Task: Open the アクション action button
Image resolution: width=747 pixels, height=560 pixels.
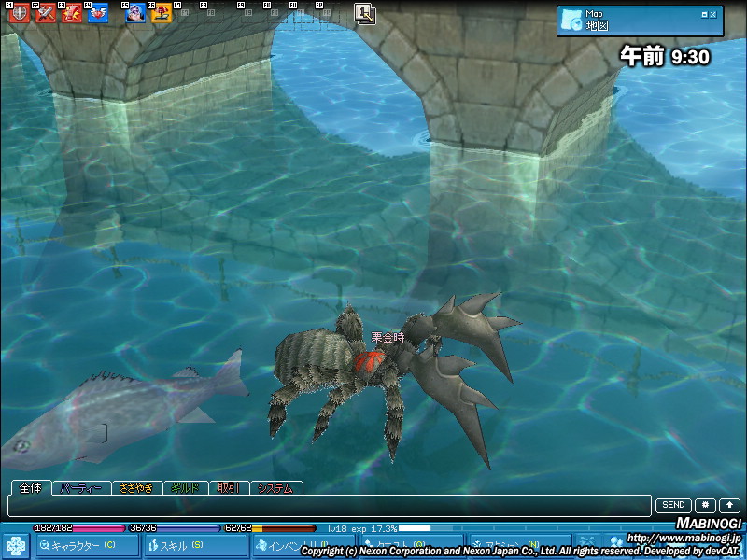Action: coord(520,546)
